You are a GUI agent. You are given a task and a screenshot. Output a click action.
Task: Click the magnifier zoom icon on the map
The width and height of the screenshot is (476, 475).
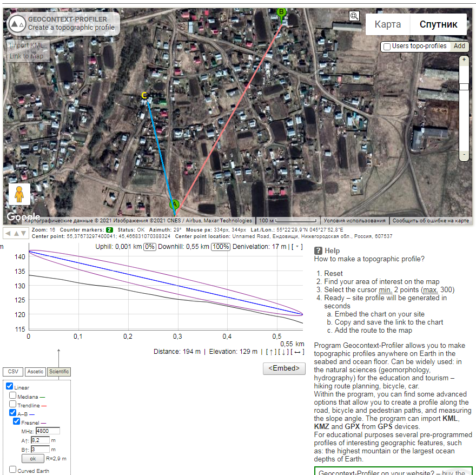pyautogui.click(x=354, y=16)
